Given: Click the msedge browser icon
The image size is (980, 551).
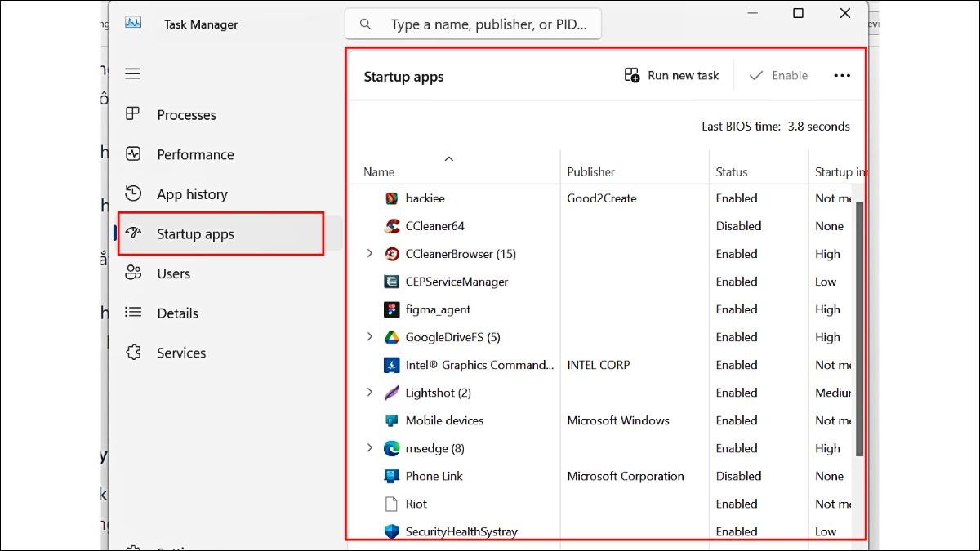Looking at the screenshot, I should pyautogui.click(x=391, y=447).
